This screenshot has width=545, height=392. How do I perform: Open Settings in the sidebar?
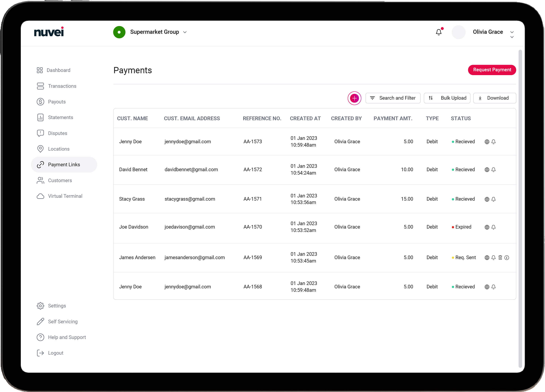[x=52, y=306]
